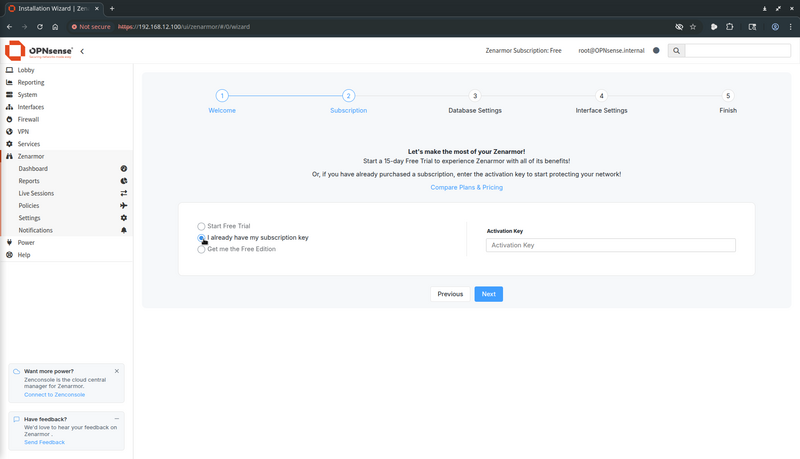The height and width of the screenshot is (459, 800).
Task: Click the Zenarmor binoculars icon
Action: pos(9,156)
